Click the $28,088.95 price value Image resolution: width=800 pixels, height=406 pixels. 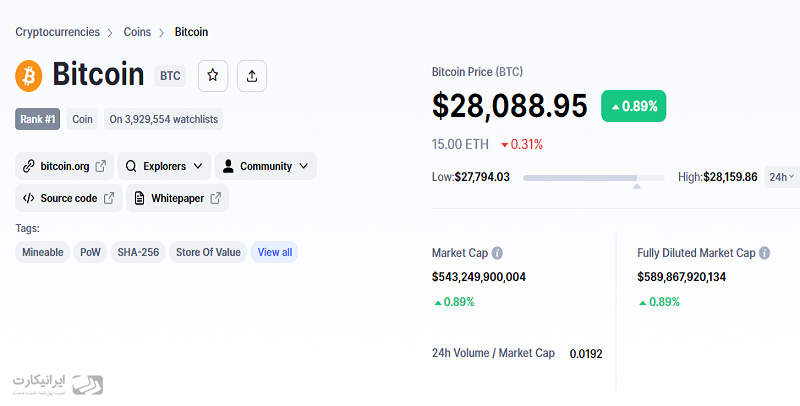click(510, 106)
